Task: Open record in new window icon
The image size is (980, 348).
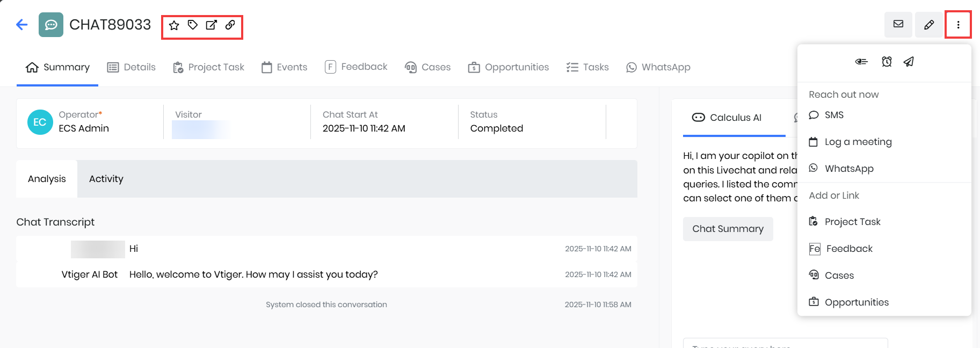Action: [x=212, y=25]
